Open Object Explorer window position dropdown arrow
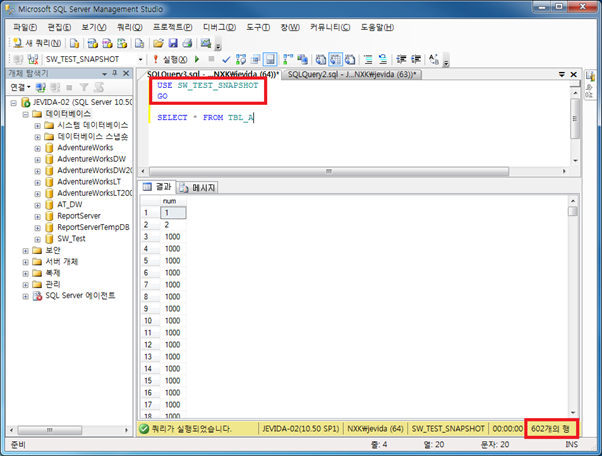 104,73
